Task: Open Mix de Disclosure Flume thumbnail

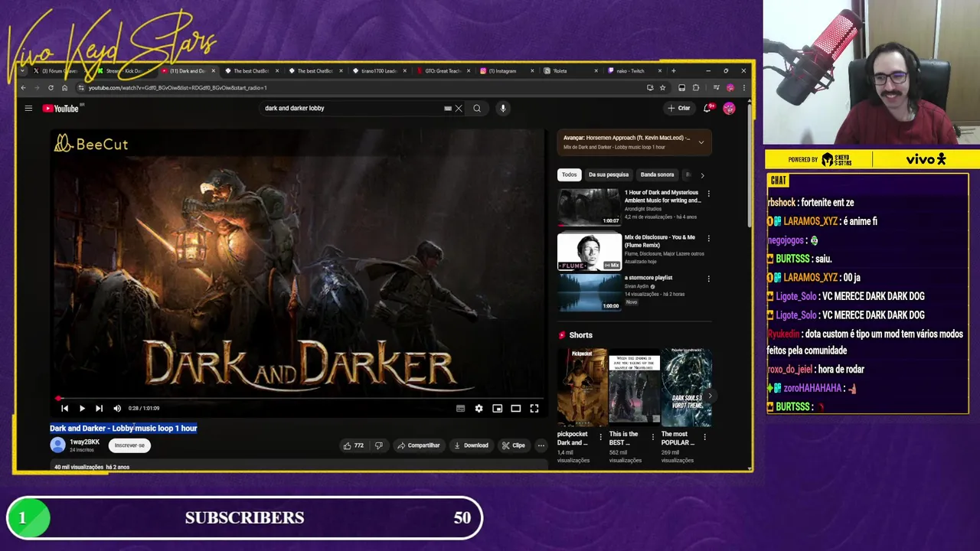Action: pyautogui.click(x=589, y=252)
